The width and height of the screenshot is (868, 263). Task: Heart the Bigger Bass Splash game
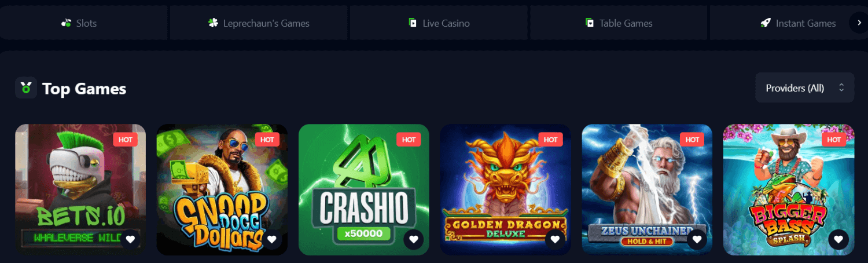(839, 239)
